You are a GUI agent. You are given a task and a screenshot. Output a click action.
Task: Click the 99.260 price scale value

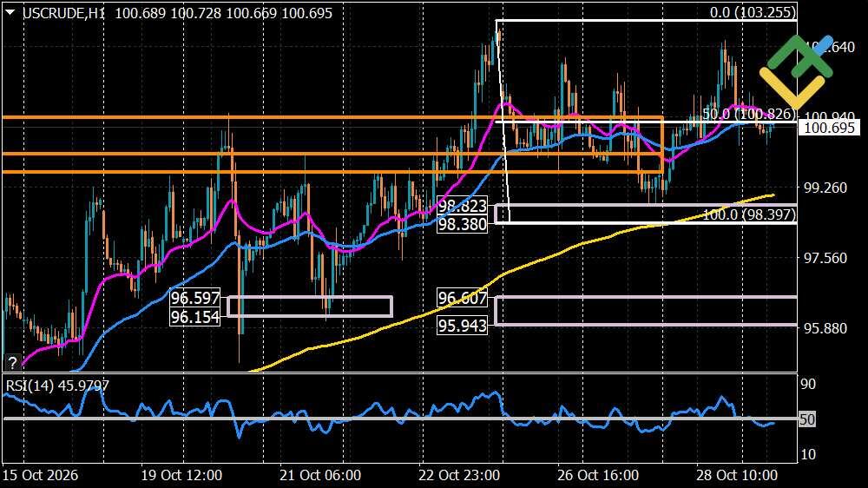(825, 188)
